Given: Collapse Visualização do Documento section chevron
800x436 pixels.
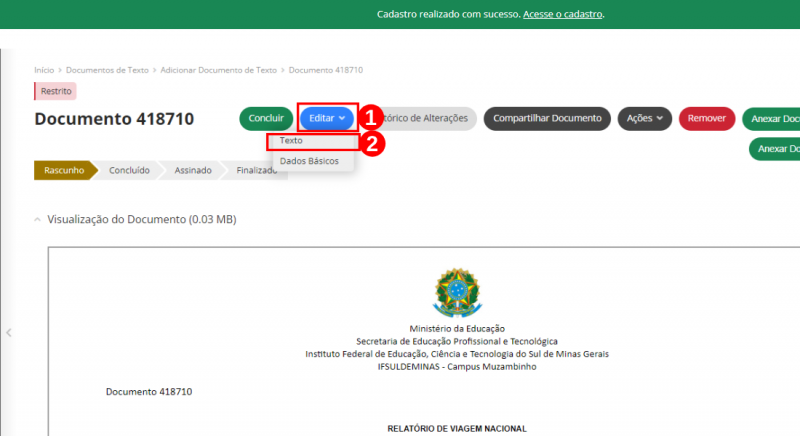Looking at the screenshot, I should click(x=37, y=220).
